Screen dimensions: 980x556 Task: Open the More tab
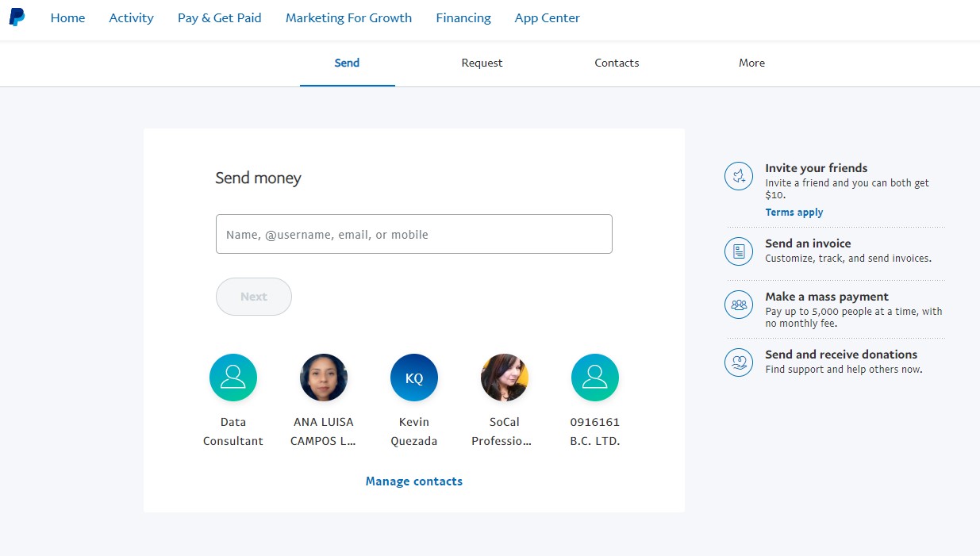coord(751,63)
